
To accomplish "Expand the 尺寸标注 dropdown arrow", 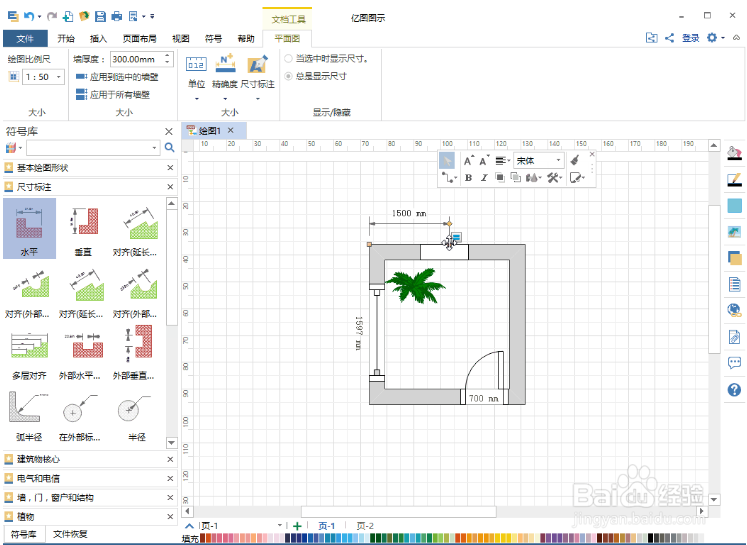I will pos(258,99).
